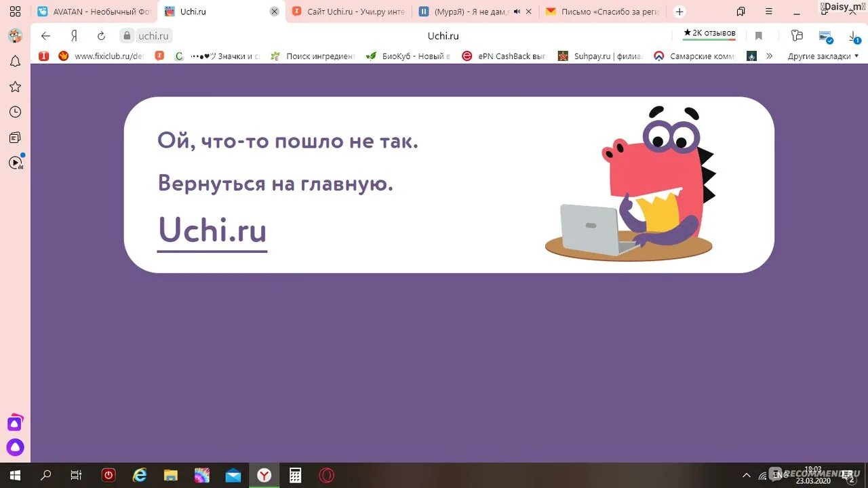
Task: Click the lock site security icon
Action: 127,36
